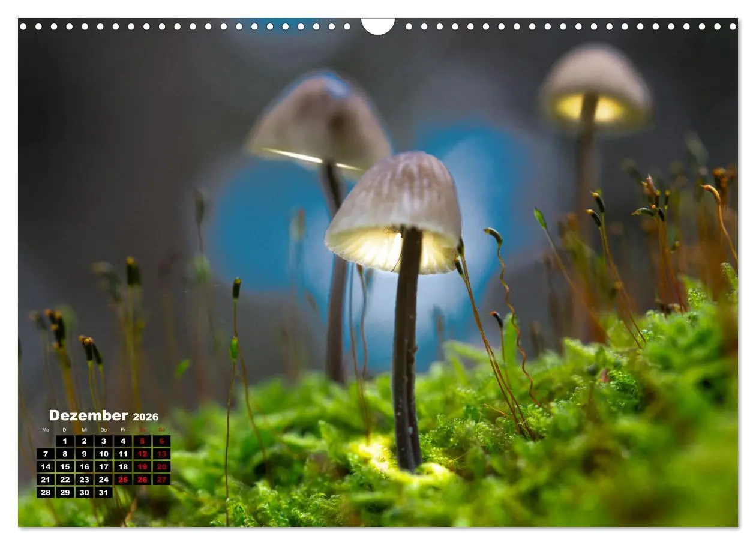
Task: Click the red holiday date 25
Action: click(x=122, y=480)
